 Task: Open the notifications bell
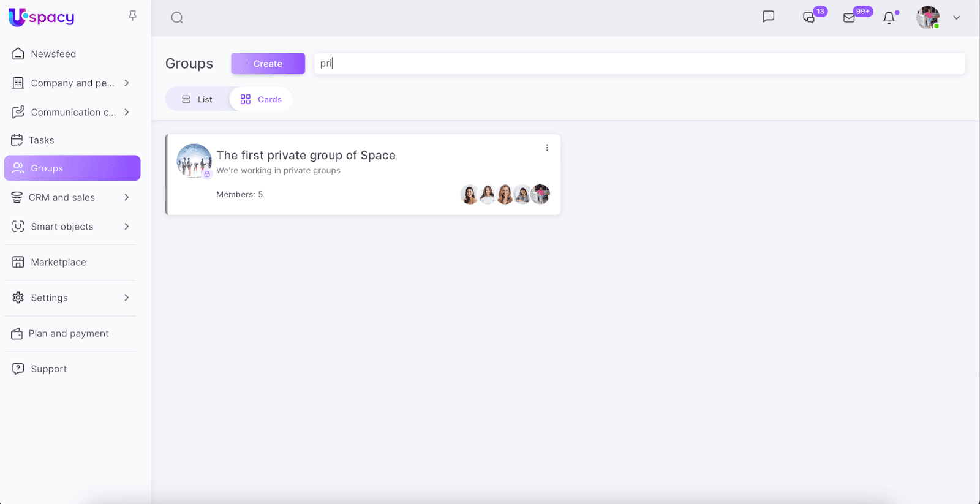[889, 18]
